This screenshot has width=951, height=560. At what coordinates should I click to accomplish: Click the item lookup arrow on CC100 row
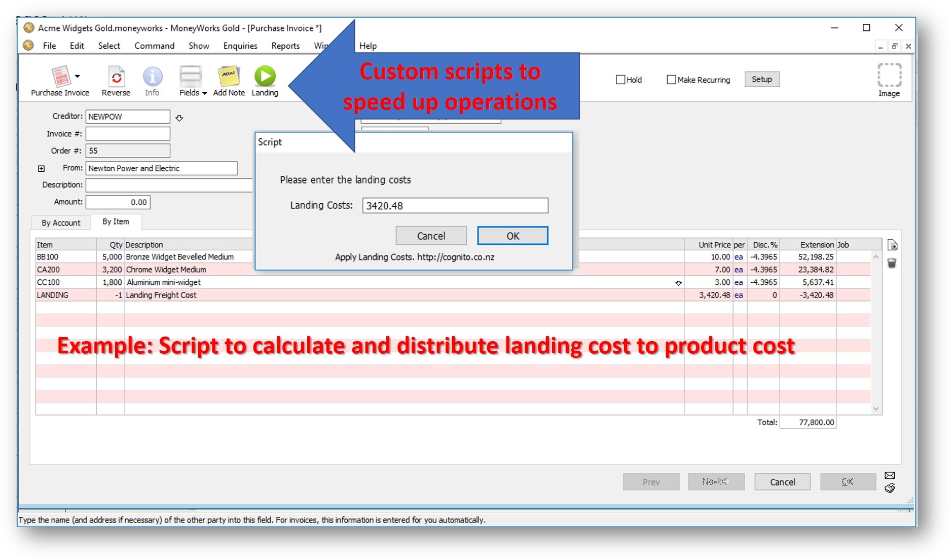click(x=678, y=283)
